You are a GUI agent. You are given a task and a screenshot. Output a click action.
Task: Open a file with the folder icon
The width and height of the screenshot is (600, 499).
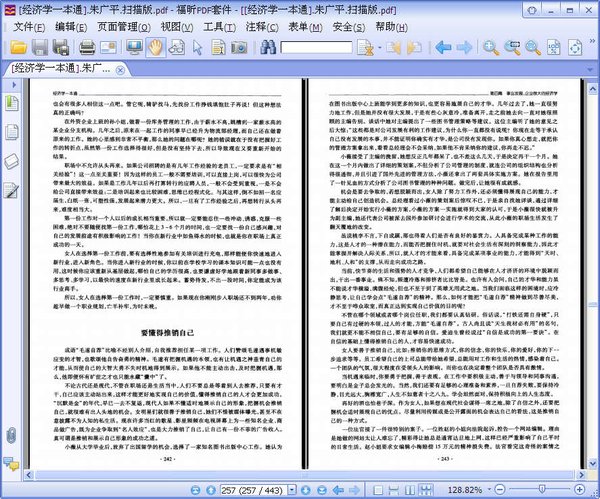18,47
